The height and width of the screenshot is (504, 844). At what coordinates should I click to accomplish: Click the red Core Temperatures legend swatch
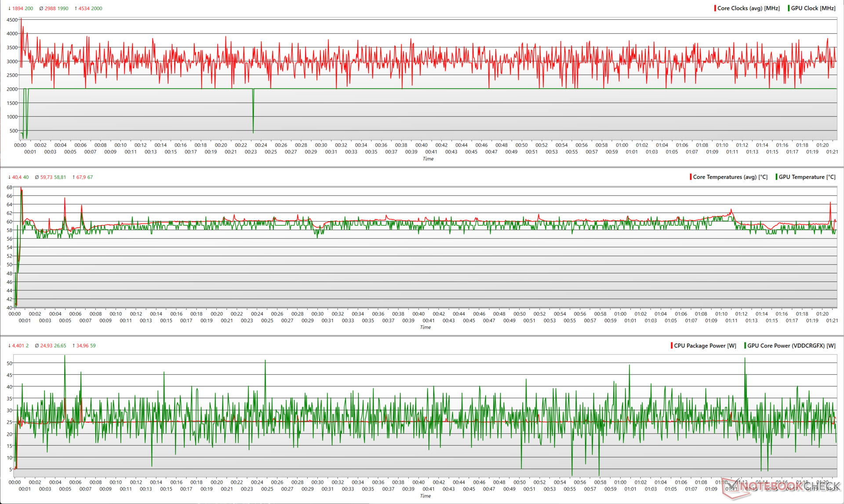point(691,177)
